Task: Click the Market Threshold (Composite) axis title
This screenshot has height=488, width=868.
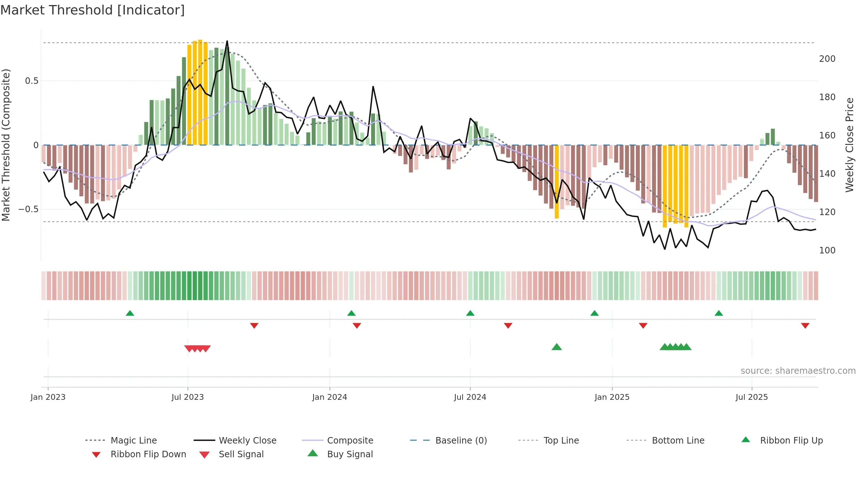Action: click(6, 145)
